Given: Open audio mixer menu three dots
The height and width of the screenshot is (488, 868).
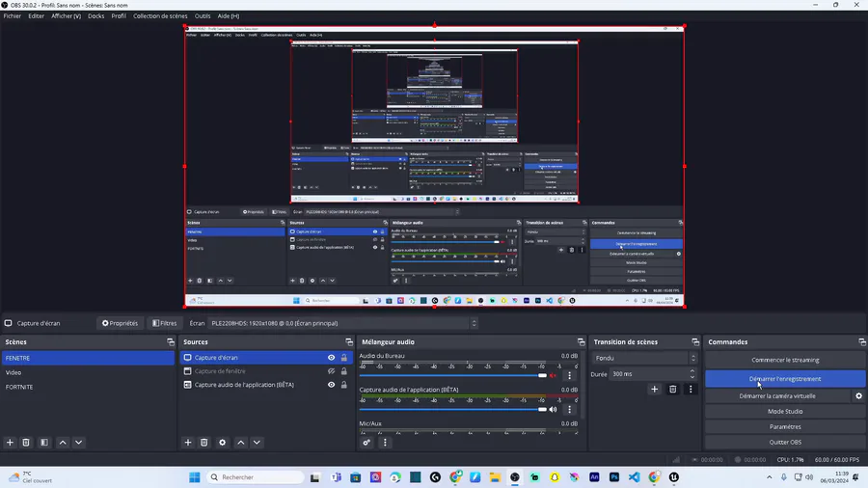Looking at the screenshot, I should (x=385, y=443).
